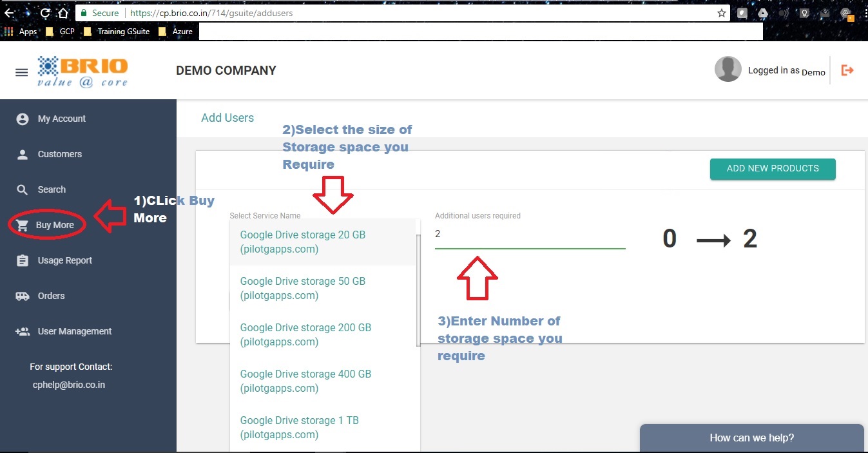868x453 pixels.
Task: Click the DEMO COMPANY title text
Action: 226,71
